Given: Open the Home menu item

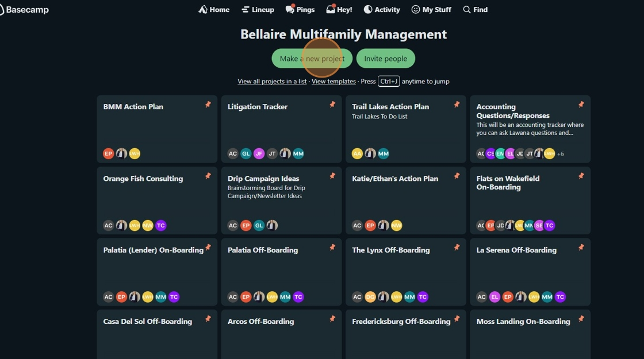Looking at the screenshot, I should tap(214, 9).
